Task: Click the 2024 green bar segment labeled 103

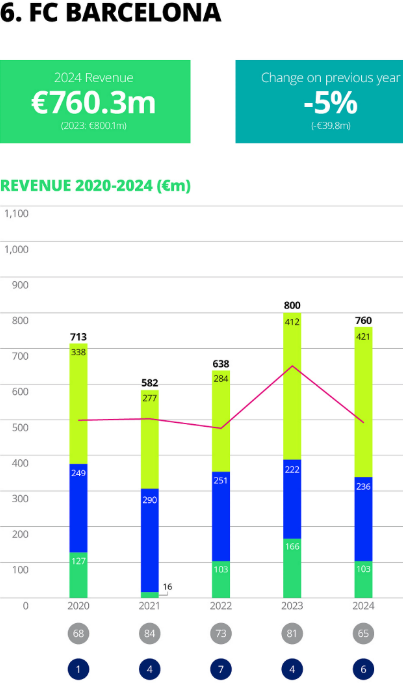Action: click(363, 579)
